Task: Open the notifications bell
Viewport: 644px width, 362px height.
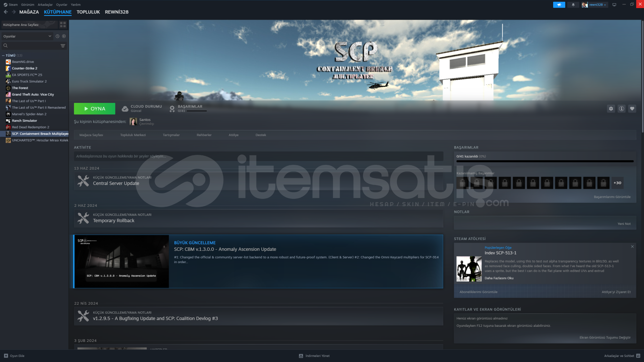Action: [x=573, y=5]
